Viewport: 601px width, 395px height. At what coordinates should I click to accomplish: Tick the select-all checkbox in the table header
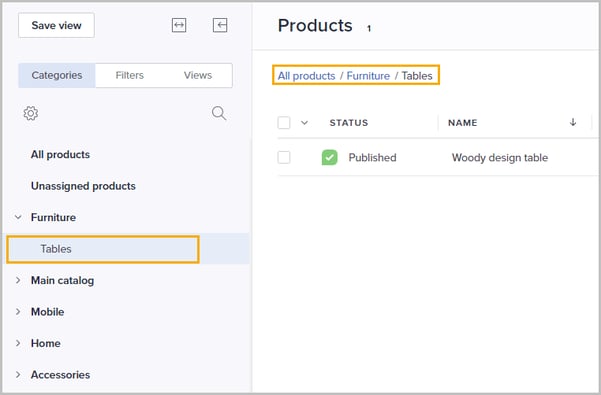point(284,123)
